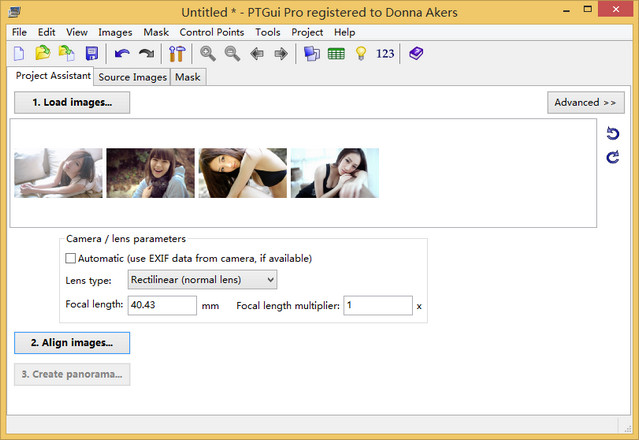Select the second thumbnail of smiling girl outdoors
This screenshot has height=440, width=639.
click(150, 173)
